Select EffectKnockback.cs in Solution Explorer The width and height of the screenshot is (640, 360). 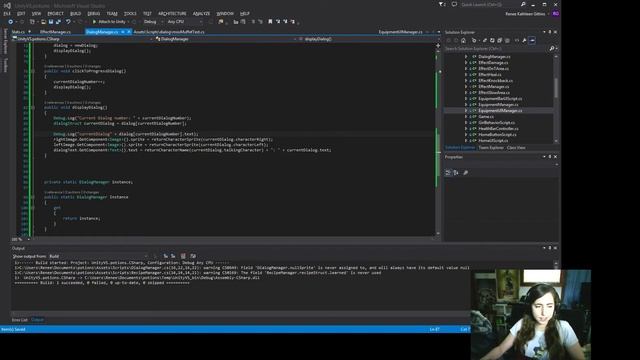click(496, 81)
